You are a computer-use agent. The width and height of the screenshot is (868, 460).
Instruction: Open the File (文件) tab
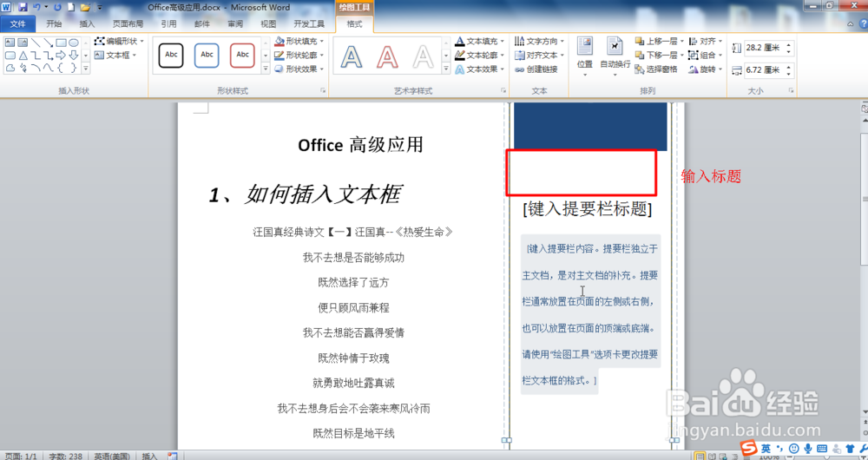coord(18,23)
